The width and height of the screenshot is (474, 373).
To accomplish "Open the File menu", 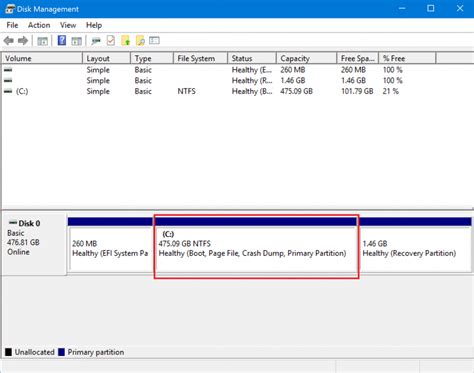I will (x=12, y=25).
